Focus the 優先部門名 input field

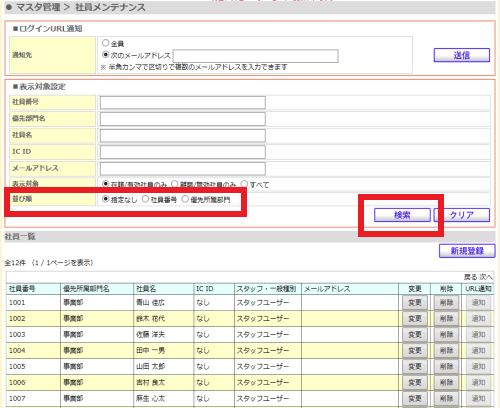(x=183, y=119)
